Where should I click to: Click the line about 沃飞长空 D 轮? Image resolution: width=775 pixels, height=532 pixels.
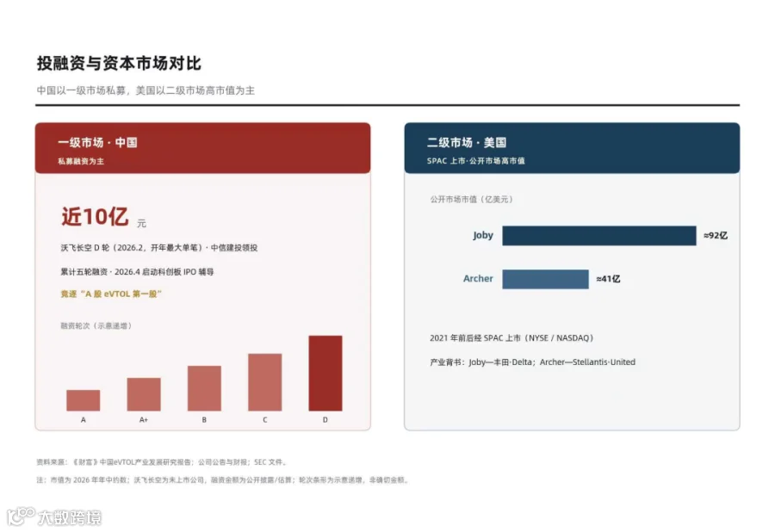(159, 247)
